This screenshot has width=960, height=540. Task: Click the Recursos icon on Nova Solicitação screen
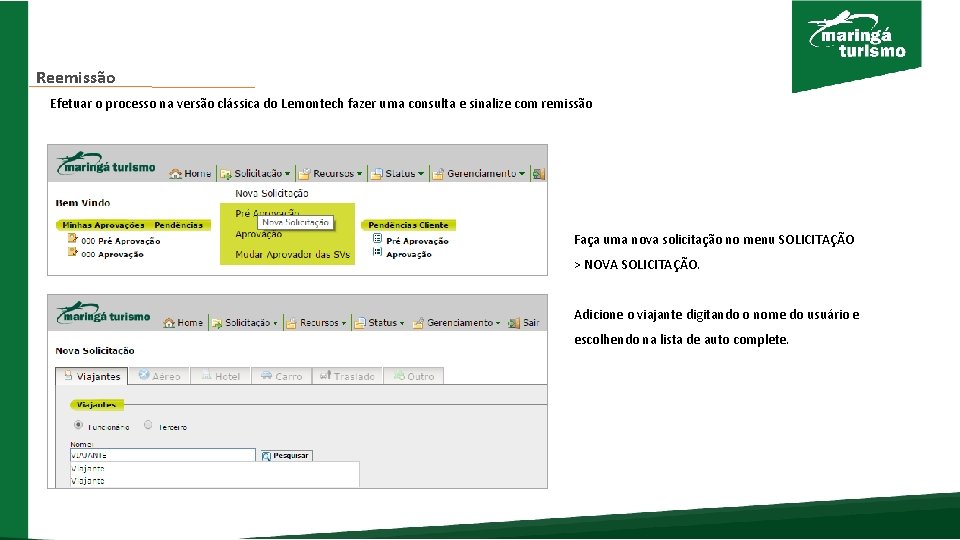coord(291,323)
